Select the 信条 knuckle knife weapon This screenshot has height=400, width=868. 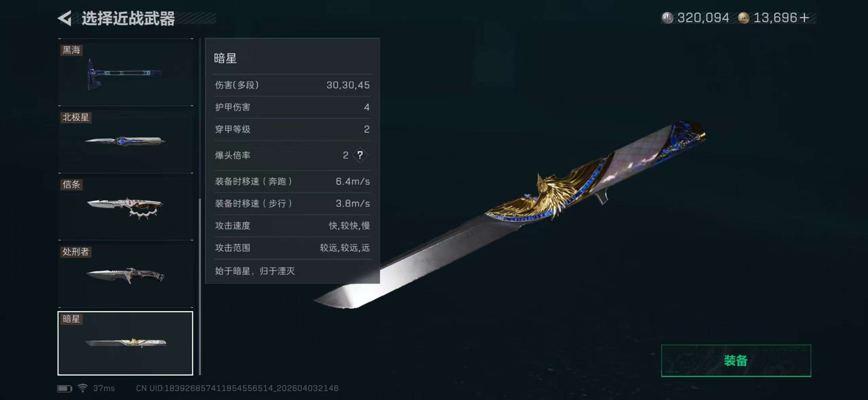coord(125,207)
